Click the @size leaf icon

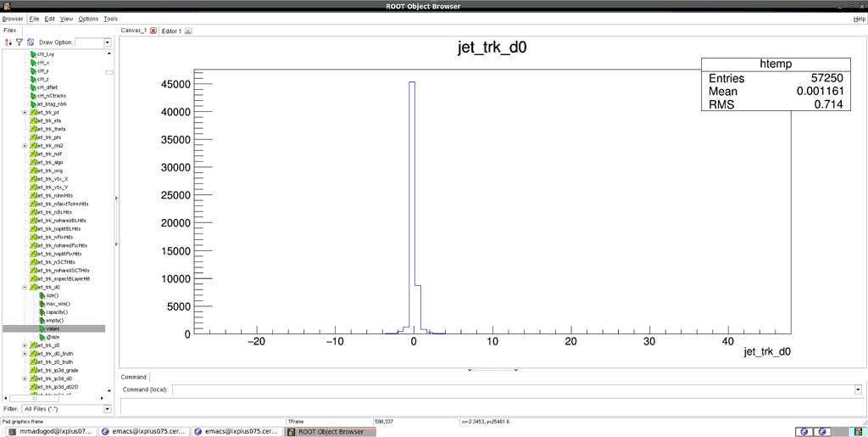click(x=42, y=338)
